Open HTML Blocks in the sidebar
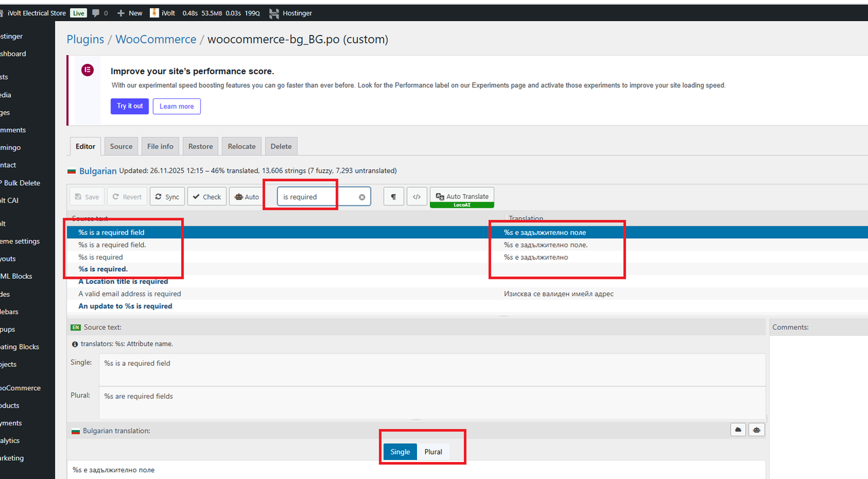Screen dimensions: 868x479 coord(16,276)
